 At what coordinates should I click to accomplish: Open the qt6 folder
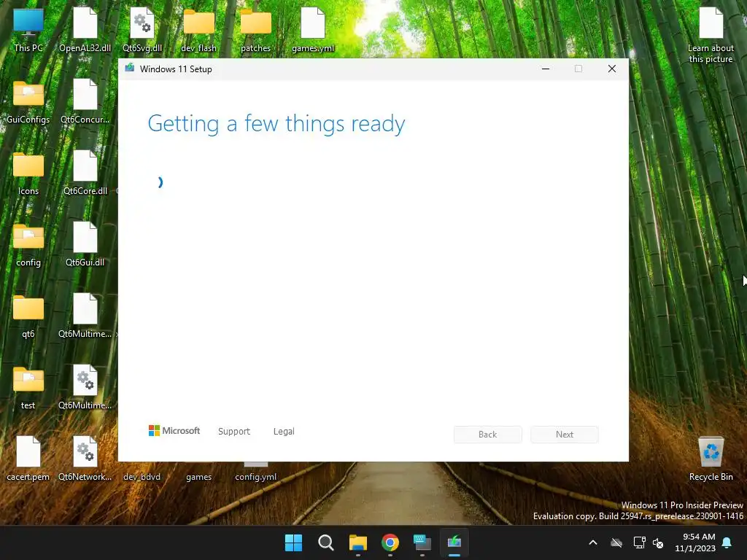pyautogui.click(x=28, y=315)
